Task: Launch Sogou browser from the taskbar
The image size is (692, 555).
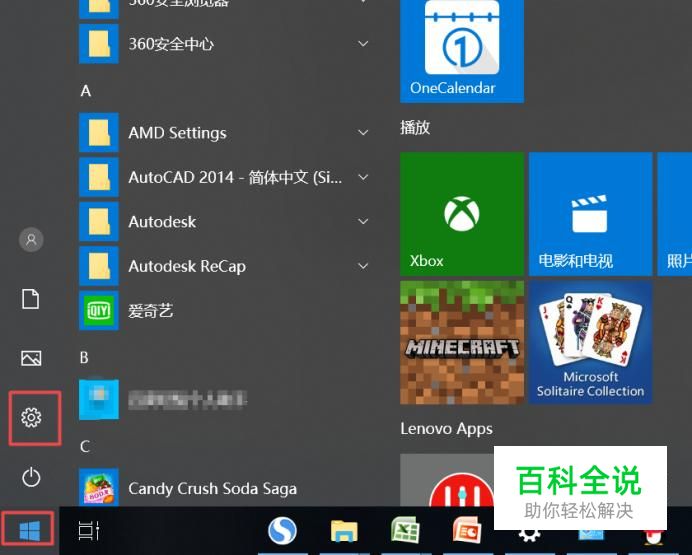Action: click(x=282, y=531)
